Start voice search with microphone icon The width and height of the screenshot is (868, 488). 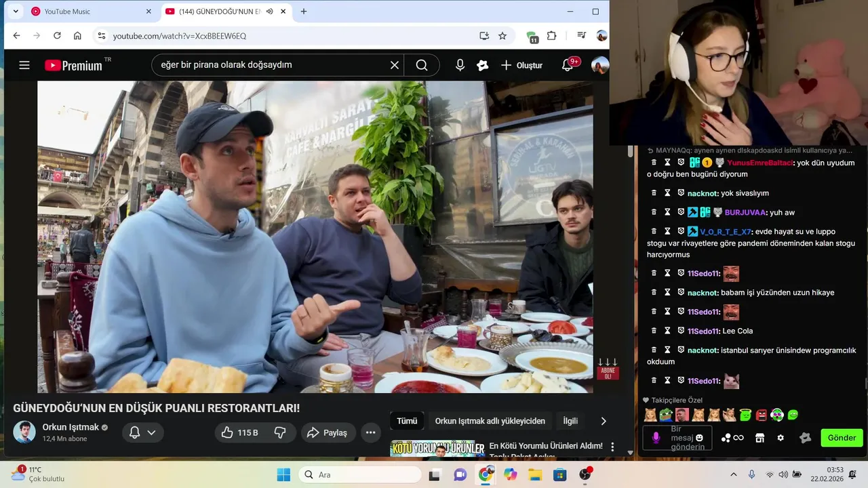tap(460, 65)
